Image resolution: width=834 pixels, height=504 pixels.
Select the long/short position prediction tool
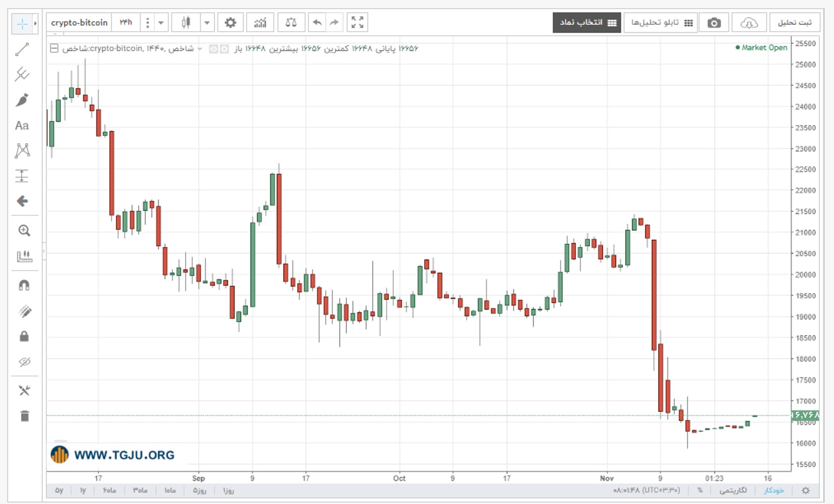[22, 176]
